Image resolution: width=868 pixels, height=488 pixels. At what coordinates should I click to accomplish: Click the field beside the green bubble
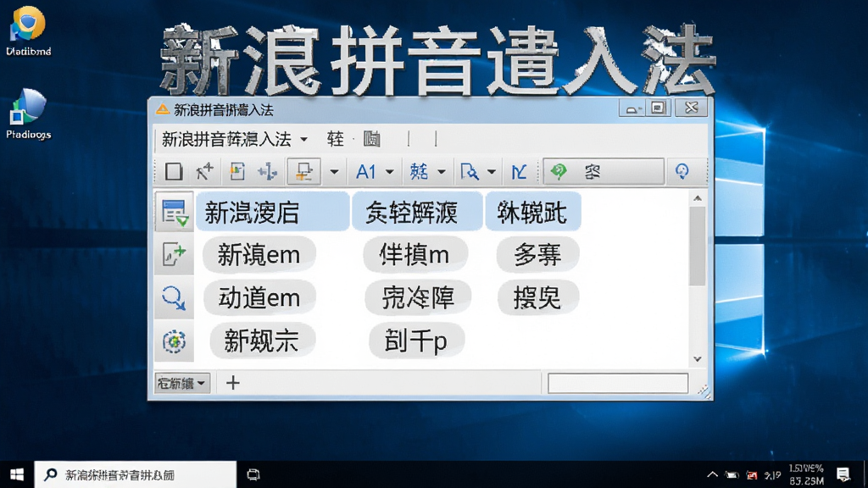[604, 171]
